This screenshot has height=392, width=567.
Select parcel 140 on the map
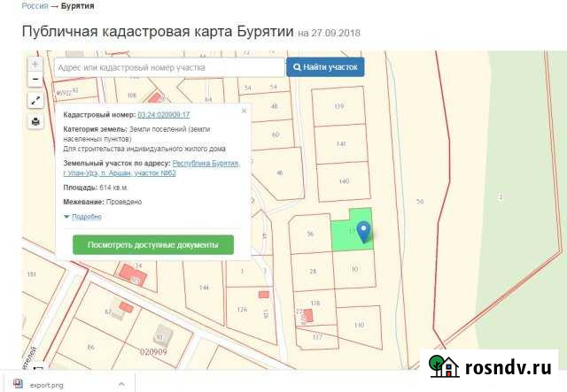pos(344,181)
